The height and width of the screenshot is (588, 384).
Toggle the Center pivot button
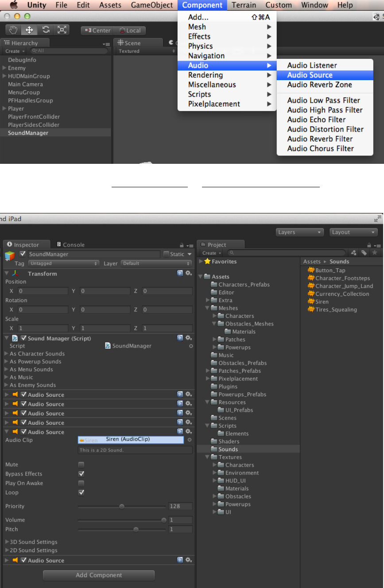[x=97, y=31]
